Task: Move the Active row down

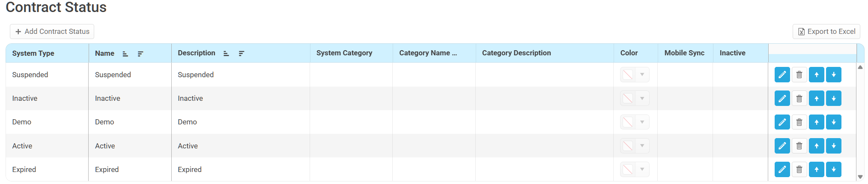Action: 833,146
